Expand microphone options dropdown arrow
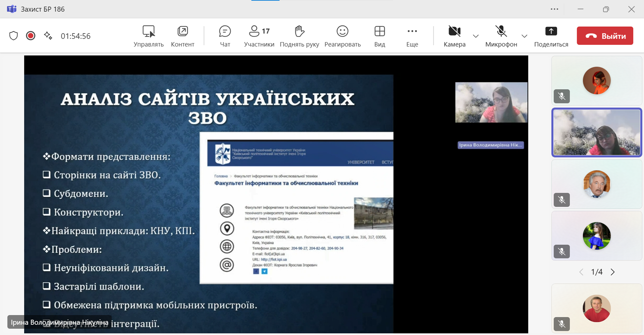Viewport: 644px width, 335px height. (x=524, y=36)
